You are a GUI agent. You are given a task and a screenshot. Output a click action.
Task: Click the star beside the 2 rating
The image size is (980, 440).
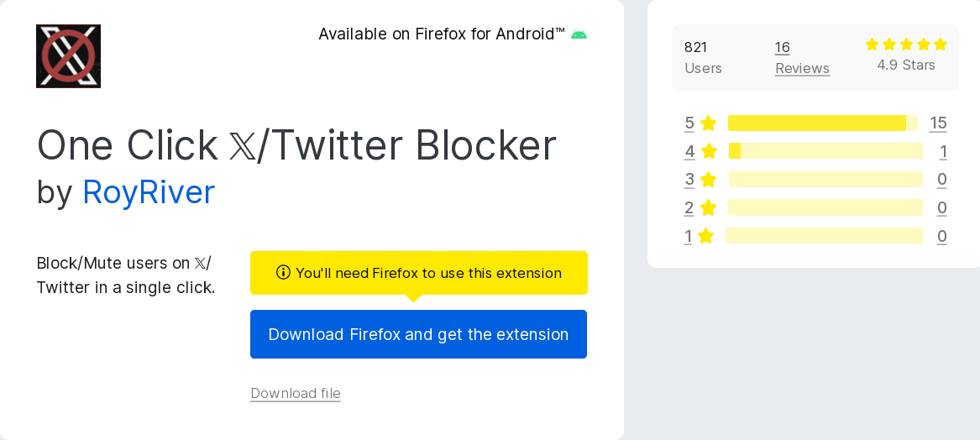[x=709, y=207]
